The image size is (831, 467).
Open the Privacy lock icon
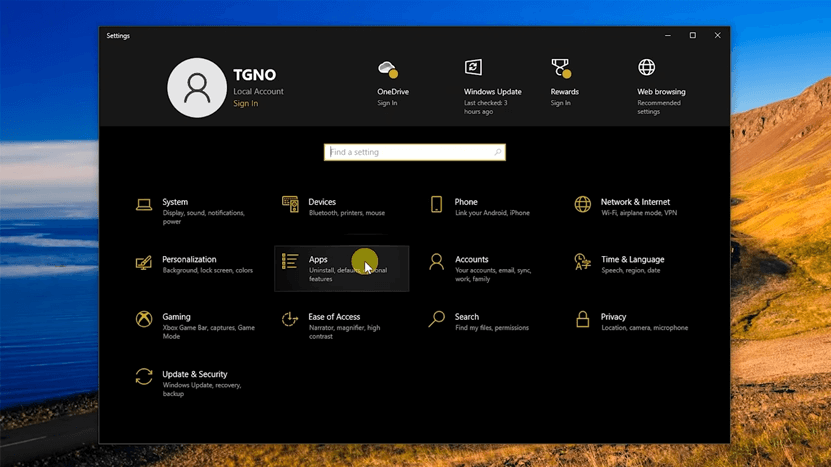(582, 319)
